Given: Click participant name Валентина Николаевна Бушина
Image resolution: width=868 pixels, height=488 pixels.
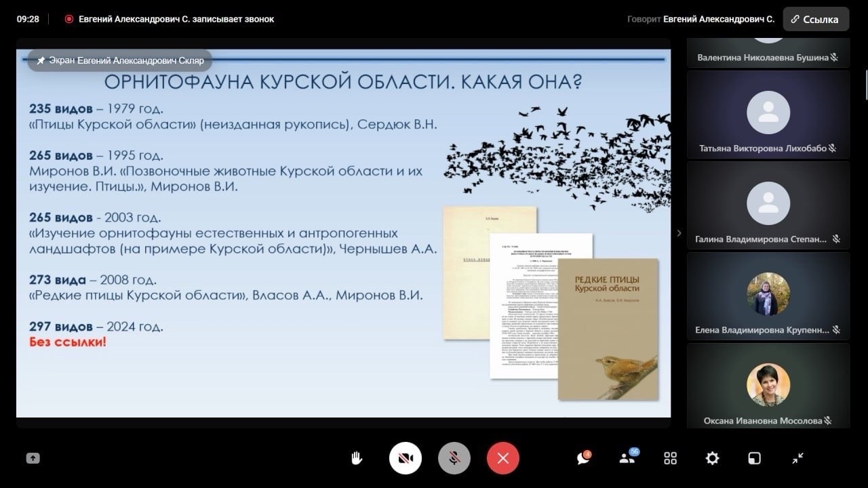Looking at the screenshot, I should click(x=763, y=58).
